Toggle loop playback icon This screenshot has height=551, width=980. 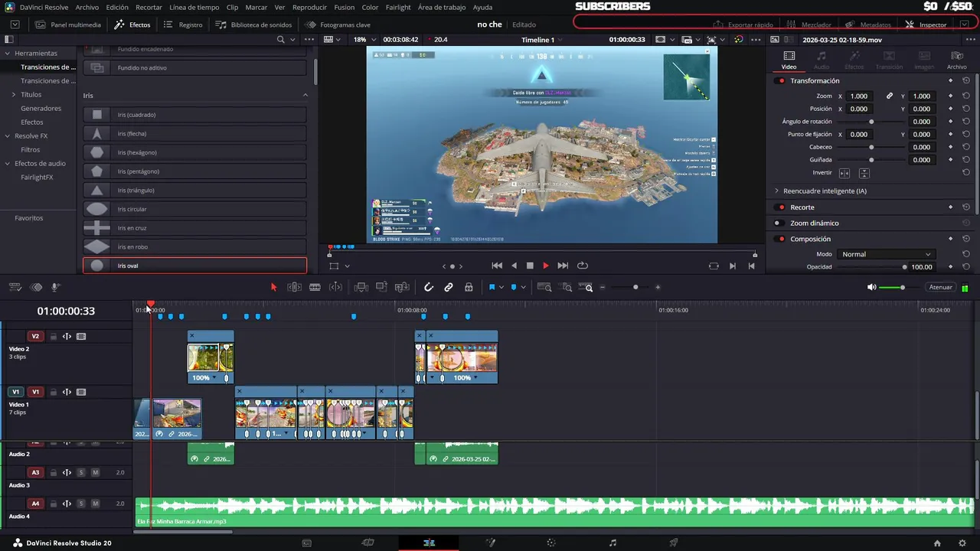click(x=583, y=266)
